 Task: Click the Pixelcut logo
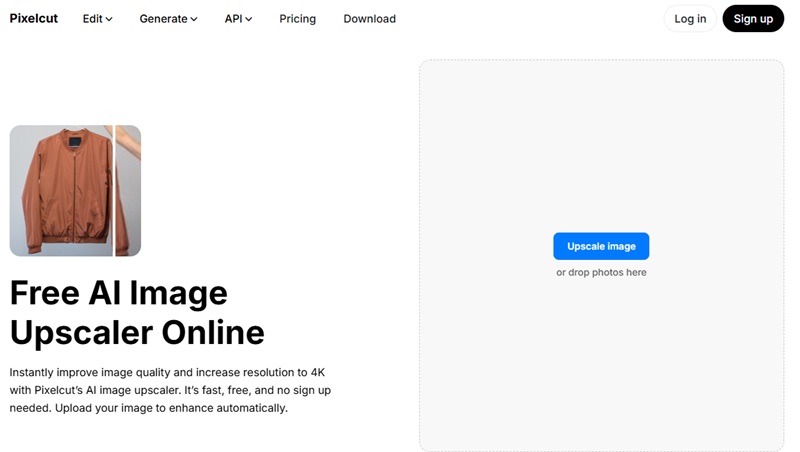point(34,18)
